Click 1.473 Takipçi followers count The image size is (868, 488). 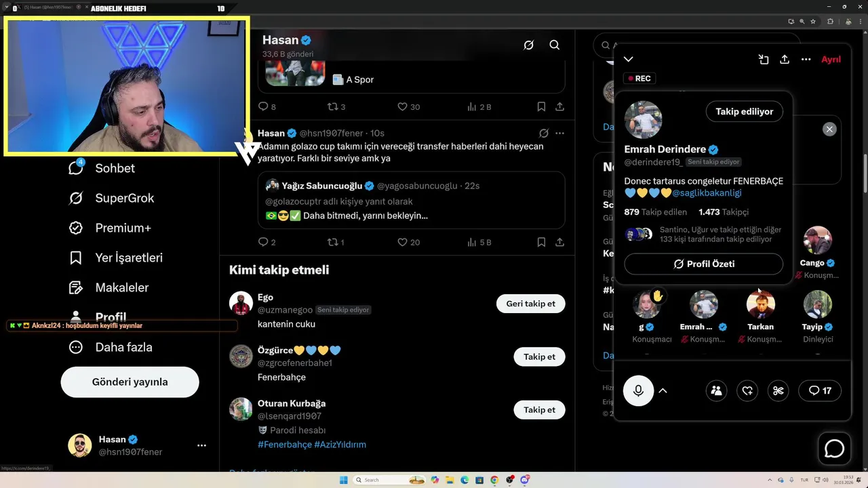coord(724,211)
